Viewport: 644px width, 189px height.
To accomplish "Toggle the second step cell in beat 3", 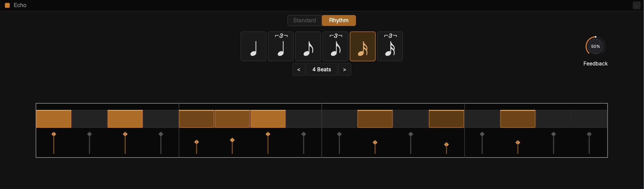I will 375,119.
